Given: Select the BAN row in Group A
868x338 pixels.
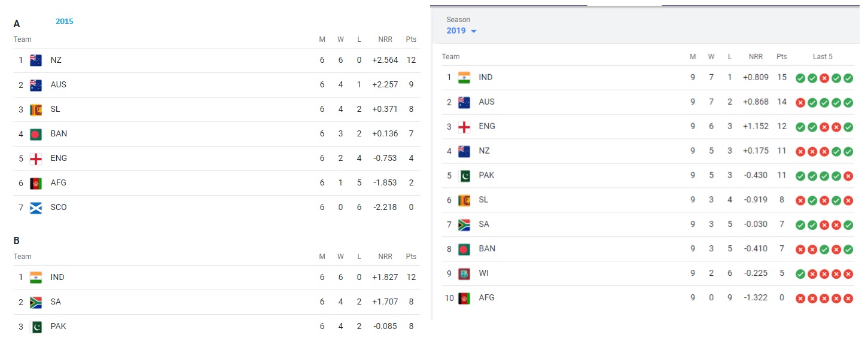Looking at the screenshot, I should tap(217, 134).
